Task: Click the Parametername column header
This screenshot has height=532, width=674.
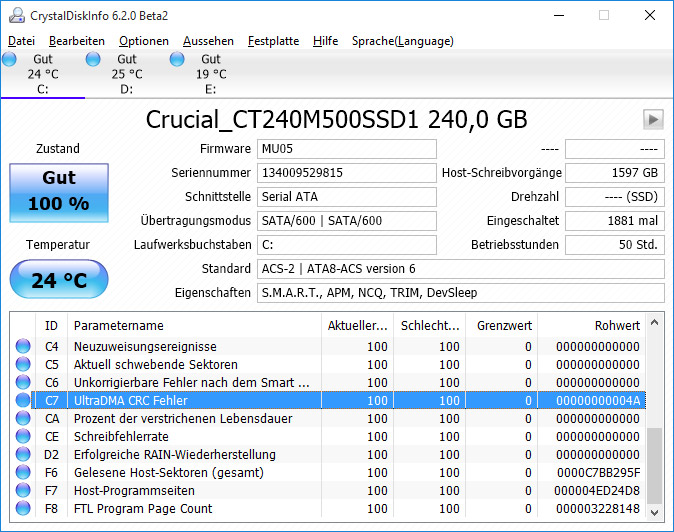Action: point(194,325)
